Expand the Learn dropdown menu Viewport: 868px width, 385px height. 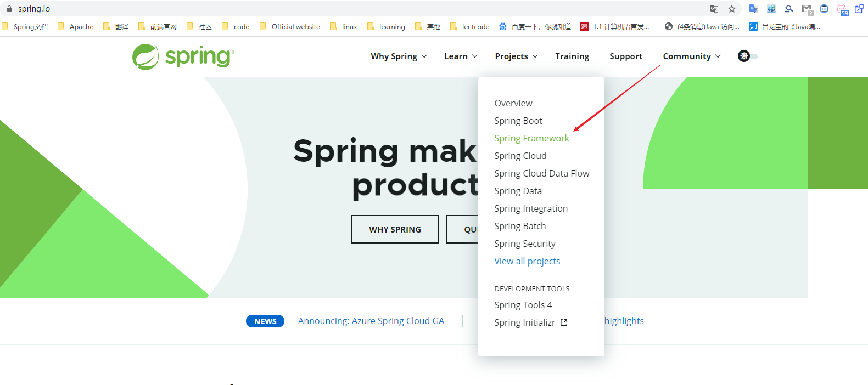[461, 56]
